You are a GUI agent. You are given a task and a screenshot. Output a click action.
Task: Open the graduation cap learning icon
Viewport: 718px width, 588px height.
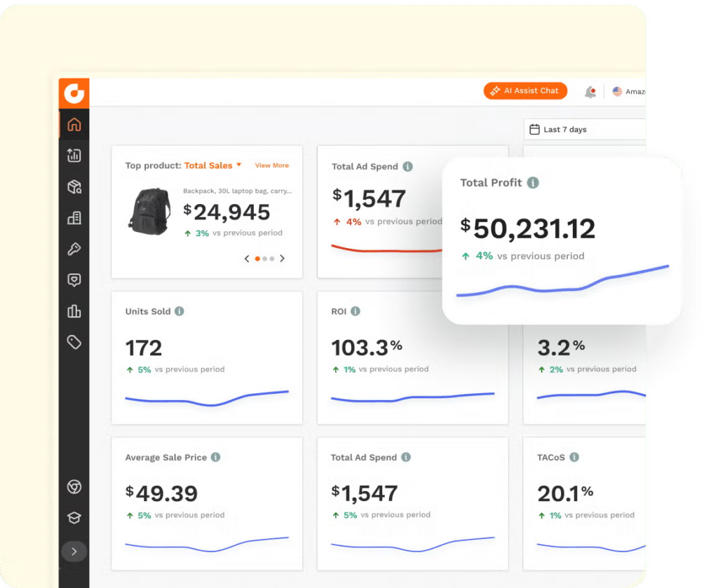tap(74, 518)
